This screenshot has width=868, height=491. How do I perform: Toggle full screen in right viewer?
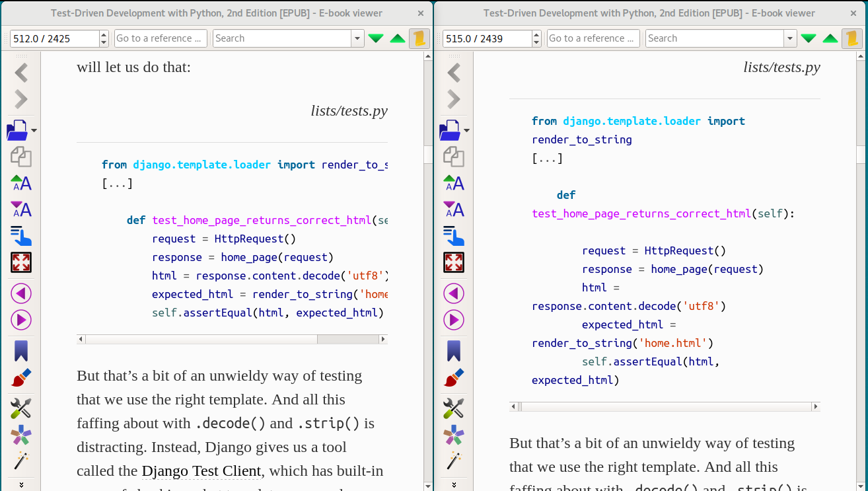[454, 262]
